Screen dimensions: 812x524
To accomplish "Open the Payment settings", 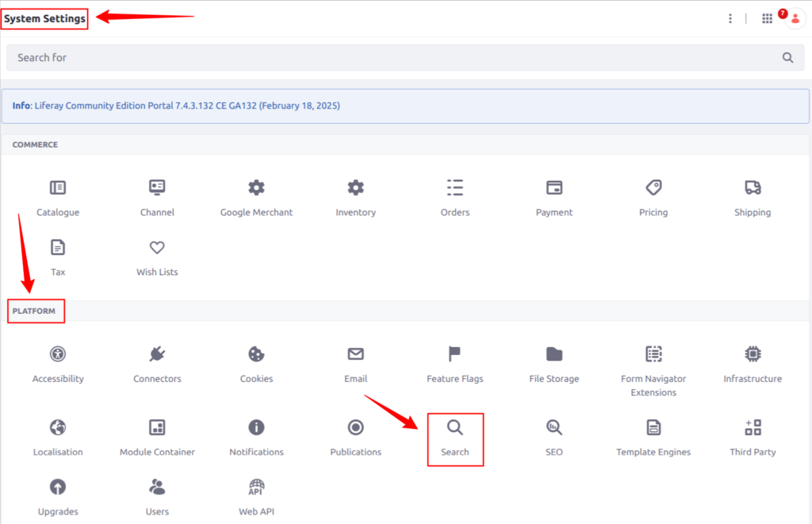I will [553, 195].
